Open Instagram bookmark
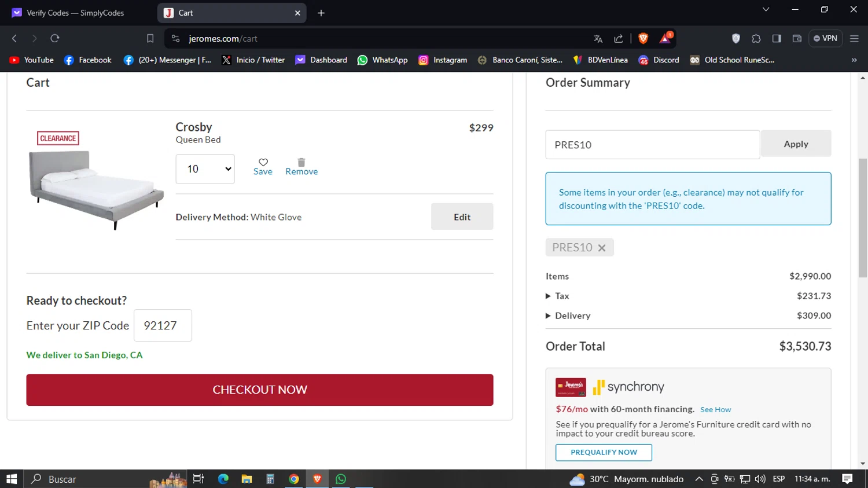This screenshot has width=868, height=488. 443,60
